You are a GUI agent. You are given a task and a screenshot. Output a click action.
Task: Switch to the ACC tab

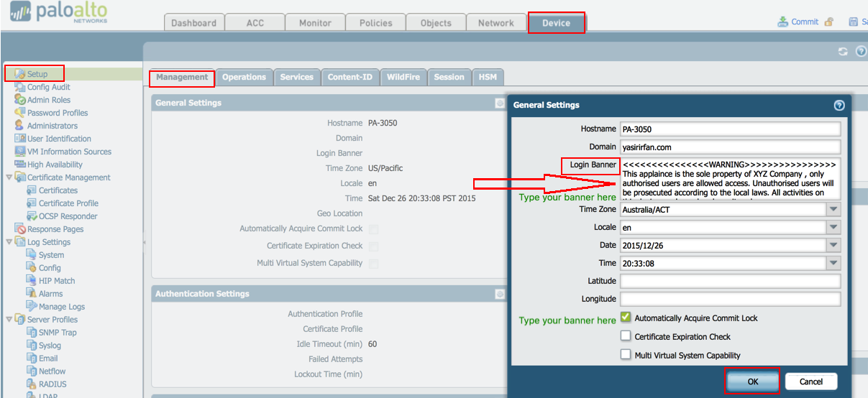255,23
